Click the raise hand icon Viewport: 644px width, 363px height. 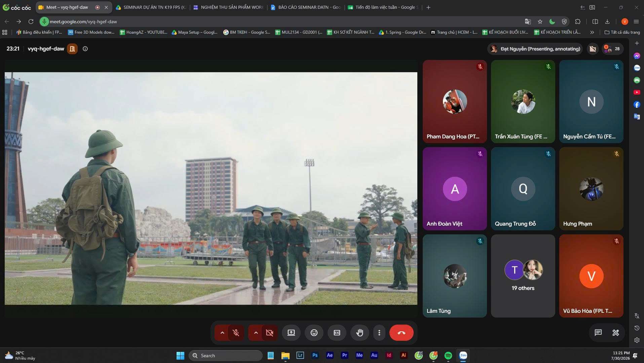pyautogui.click(x=359, y=333)
